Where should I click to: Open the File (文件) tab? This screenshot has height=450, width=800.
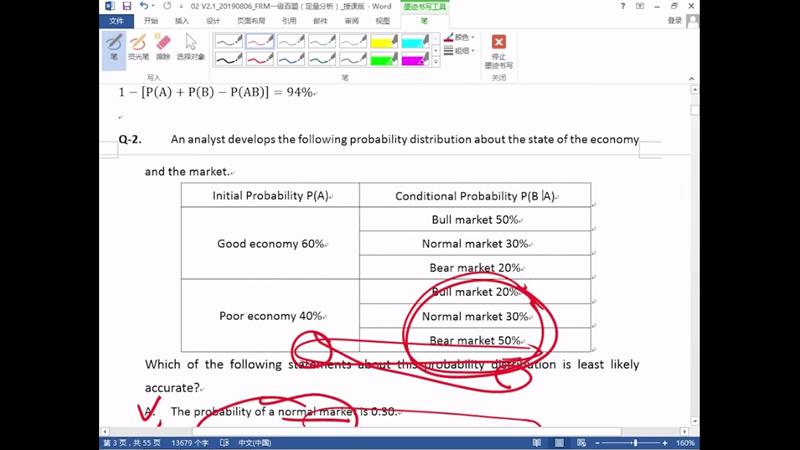(x=117, y=20)
